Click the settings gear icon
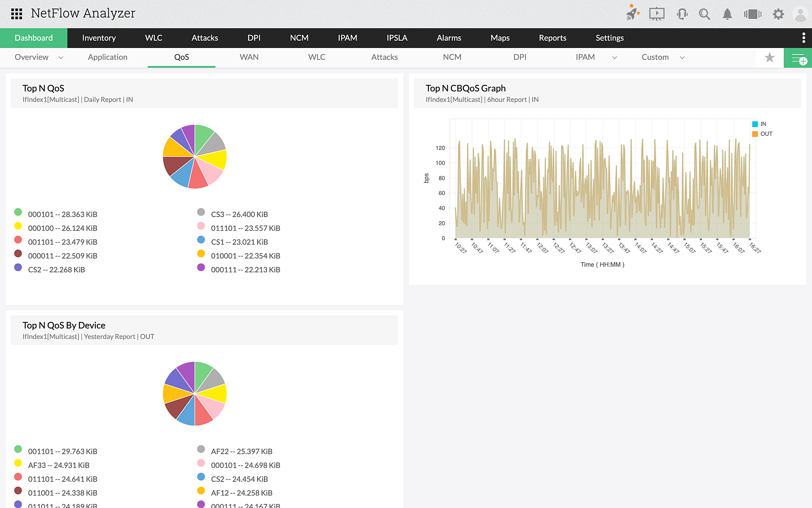This screenshot has height=508, width=812. [x=778, y=14]
